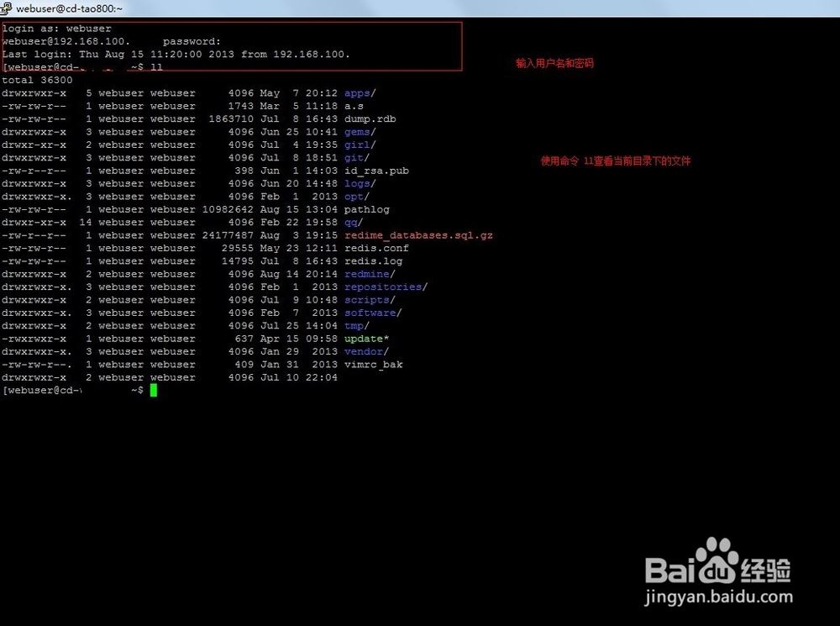
Task: Click the a.s file name
Action: [354, 106]
